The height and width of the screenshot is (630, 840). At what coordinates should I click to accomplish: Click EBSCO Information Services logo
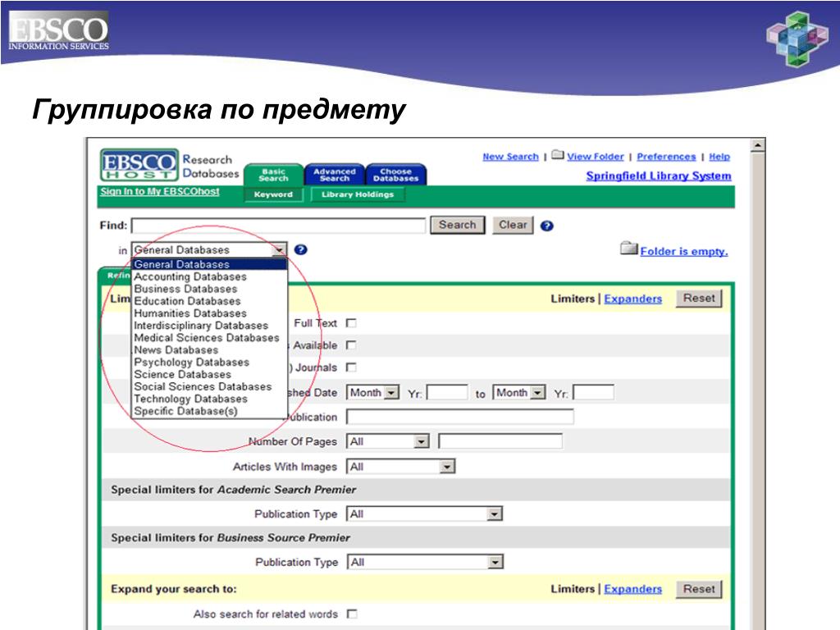tap(58, 31)
